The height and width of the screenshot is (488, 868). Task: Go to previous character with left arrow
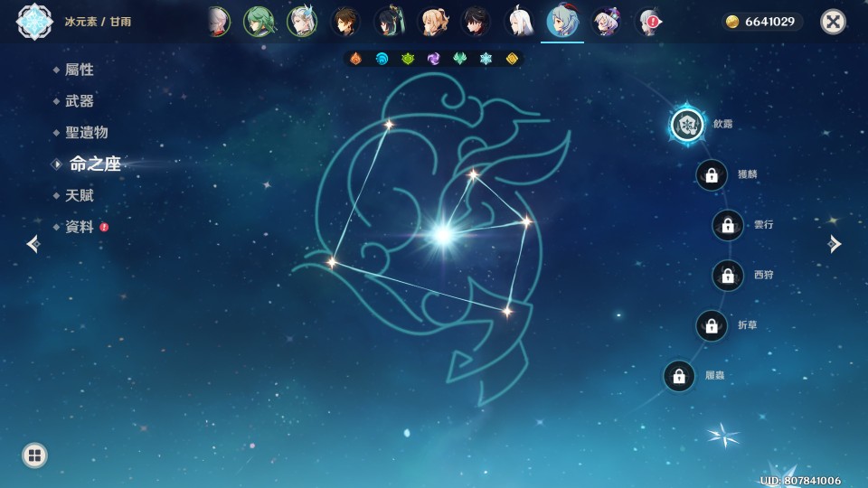click(x=33, y=243)
